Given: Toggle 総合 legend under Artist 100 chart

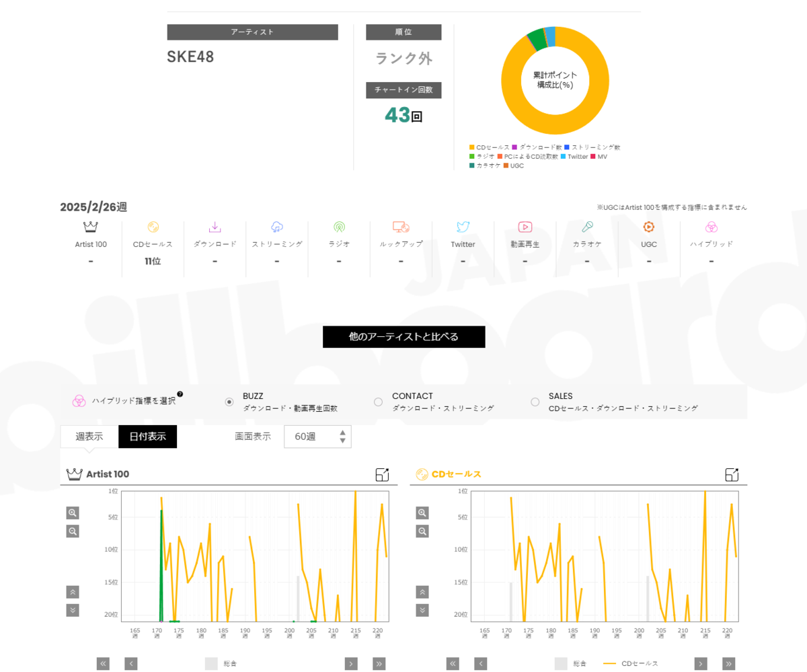Looking at the screenshot, I should pos(221,663).
